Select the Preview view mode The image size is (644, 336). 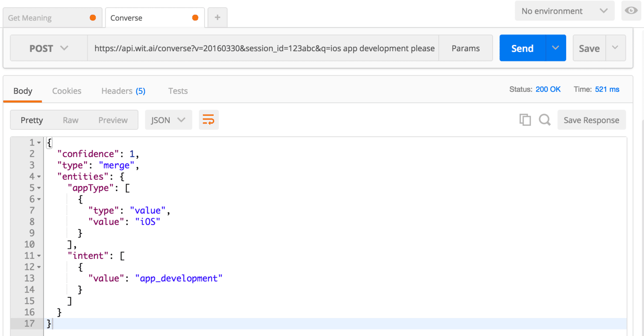pyautogui.click(x=113, y=120)
